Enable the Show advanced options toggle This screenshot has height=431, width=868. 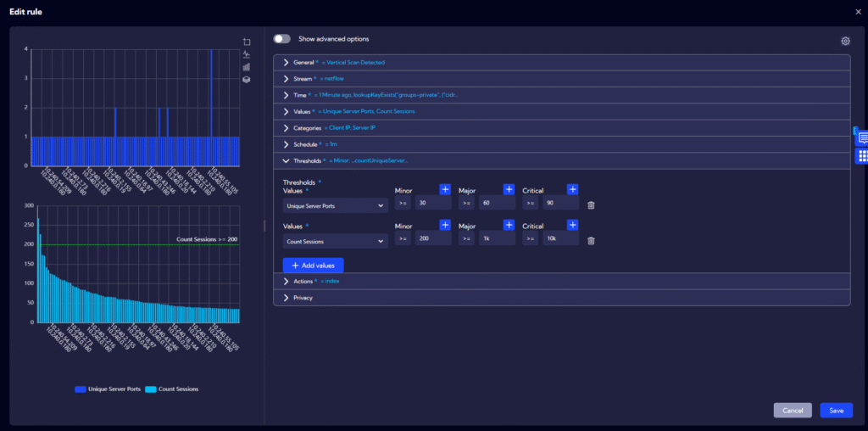point(281,39)
